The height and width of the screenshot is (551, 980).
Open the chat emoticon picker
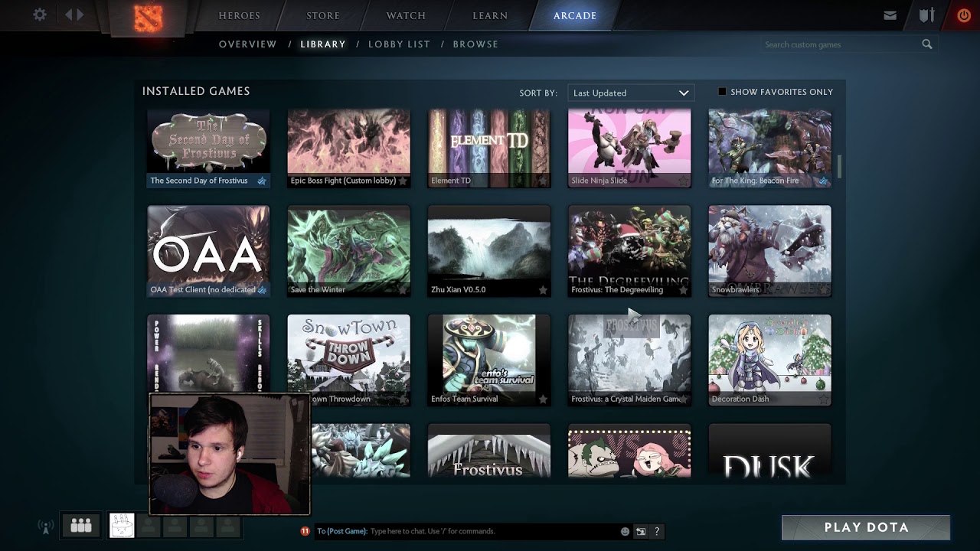click(625, 531)
